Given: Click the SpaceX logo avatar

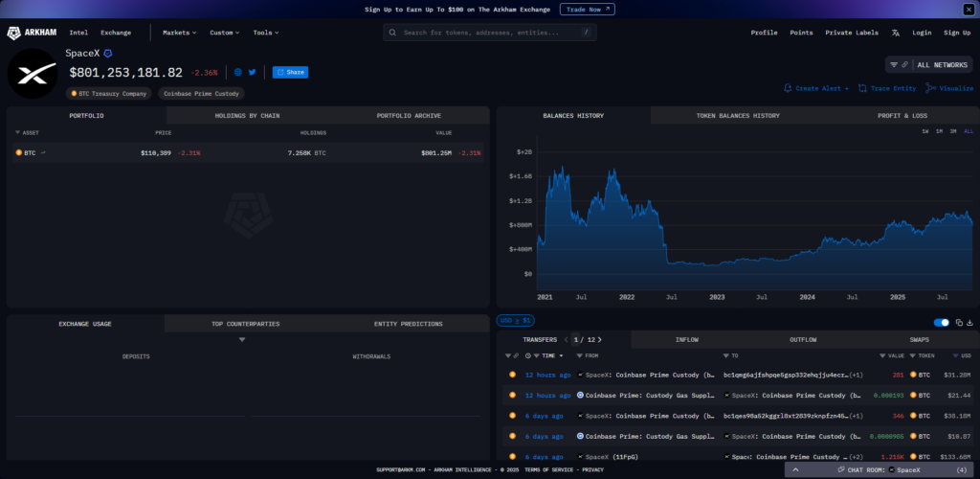Looking at the screenshot, I should [x=33, y=74].
